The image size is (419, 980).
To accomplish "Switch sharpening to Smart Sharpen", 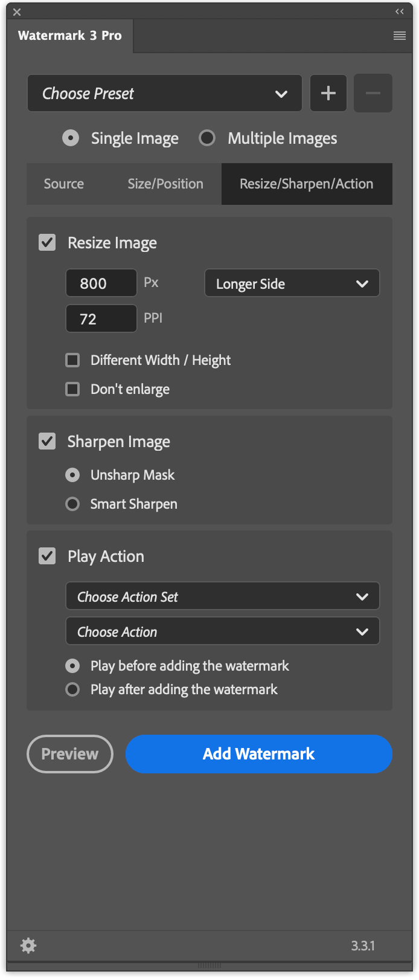I will coord(72,503).
